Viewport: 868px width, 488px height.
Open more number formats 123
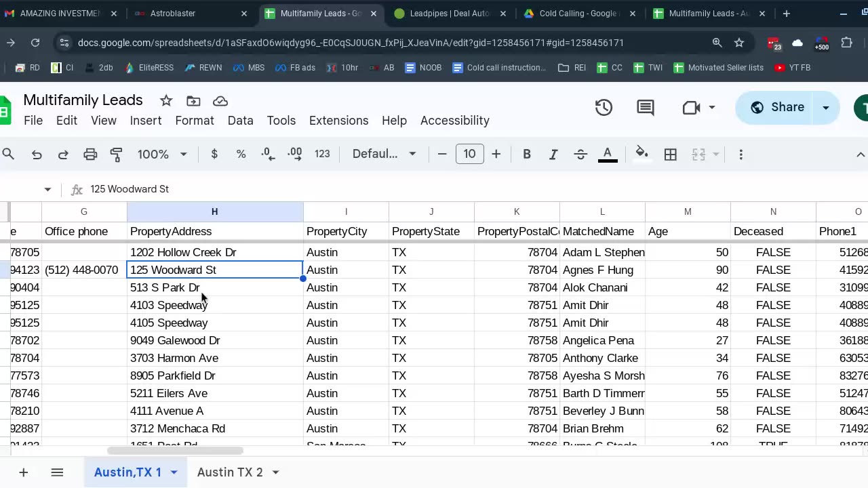322,155
